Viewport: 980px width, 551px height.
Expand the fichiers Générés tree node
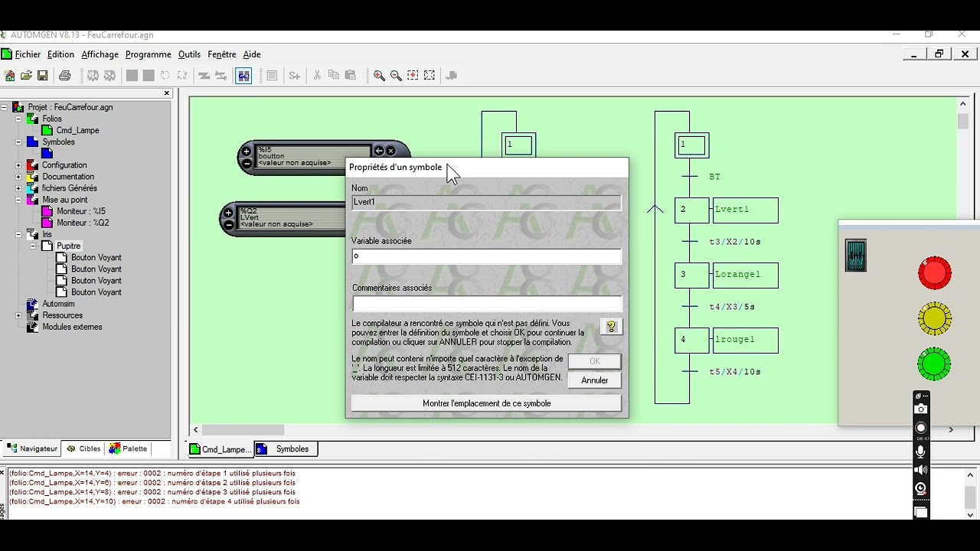tap(18, 188)
